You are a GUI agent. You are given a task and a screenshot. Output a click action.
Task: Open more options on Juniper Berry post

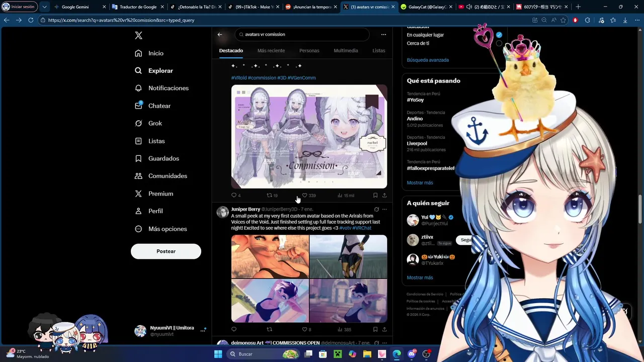tap(384, 209)
